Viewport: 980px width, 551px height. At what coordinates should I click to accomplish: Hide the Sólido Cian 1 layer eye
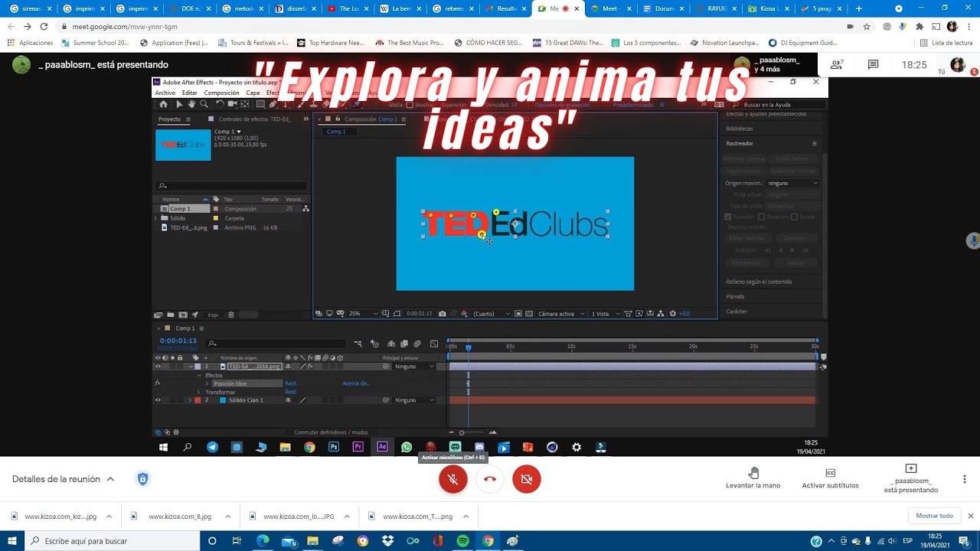pos(158,400)
